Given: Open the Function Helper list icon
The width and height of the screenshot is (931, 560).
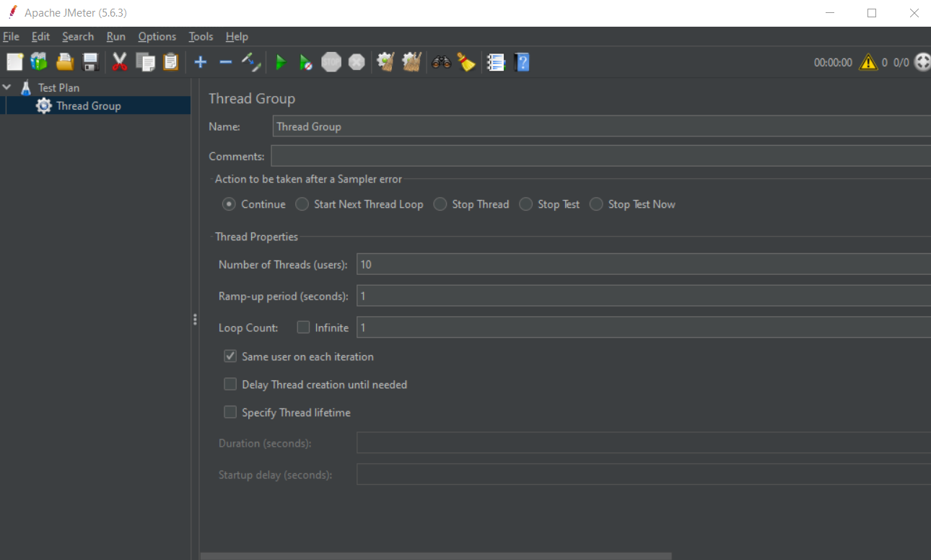Looking at the screenshot, I should [x=496, y=63].
